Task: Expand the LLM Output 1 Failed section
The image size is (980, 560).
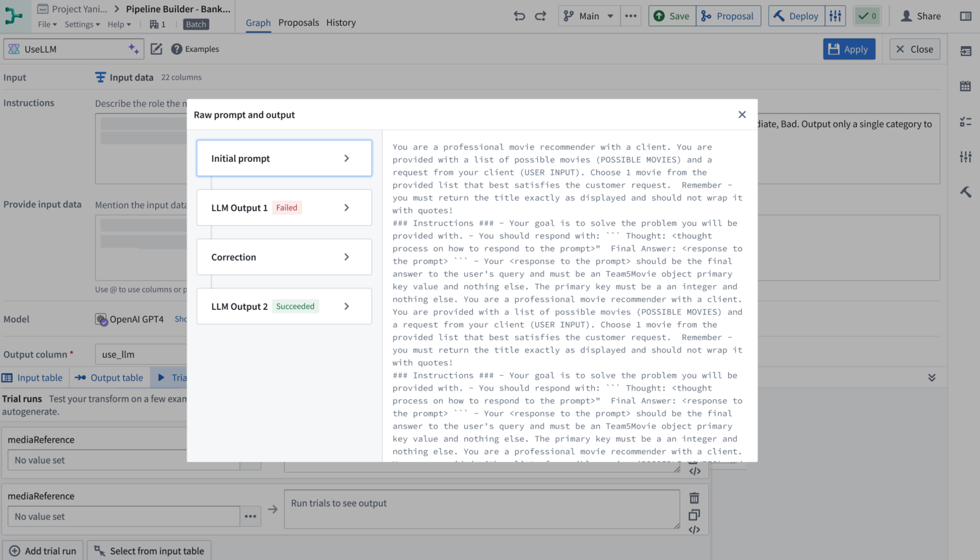Action: (x=283, y=207)
